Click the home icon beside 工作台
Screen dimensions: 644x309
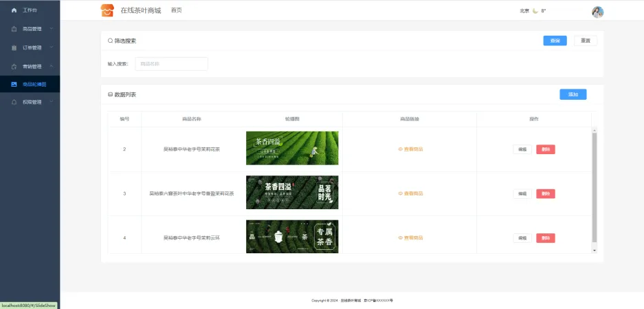click(x=14, y=10)
